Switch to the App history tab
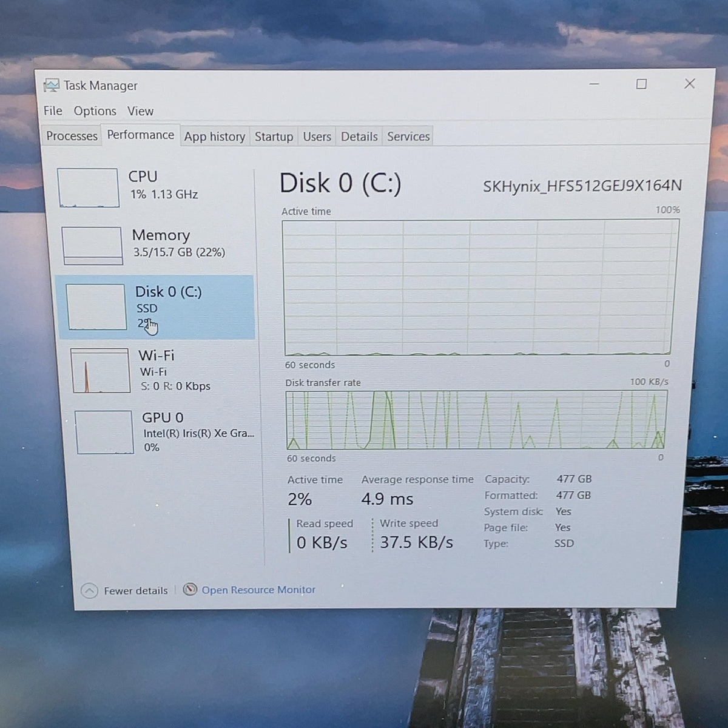 click(x=214, y=136)
